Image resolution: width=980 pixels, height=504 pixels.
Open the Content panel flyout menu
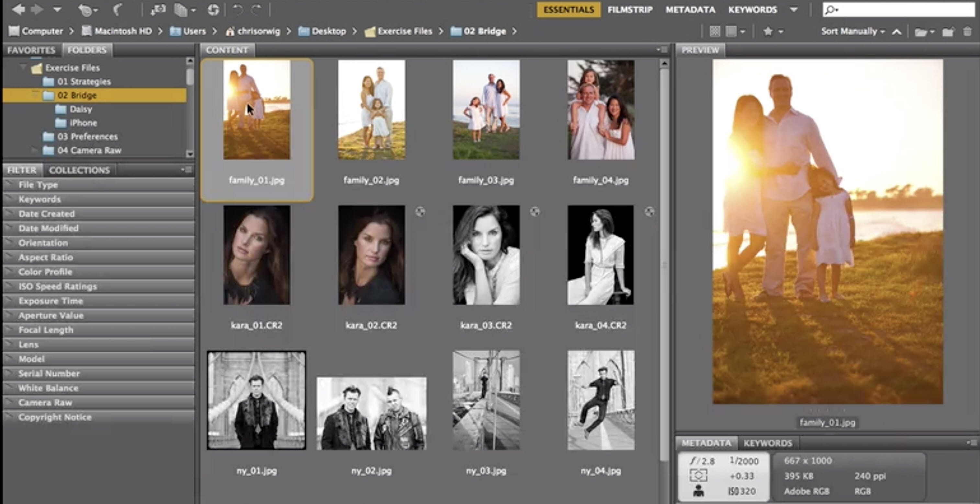[662, 50]
